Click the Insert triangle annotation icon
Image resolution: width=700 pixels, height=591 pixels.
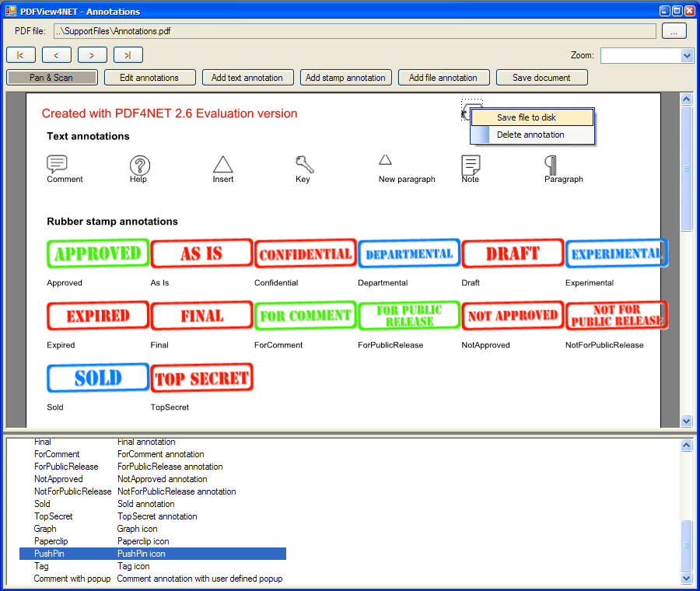(x=223, y=164)
